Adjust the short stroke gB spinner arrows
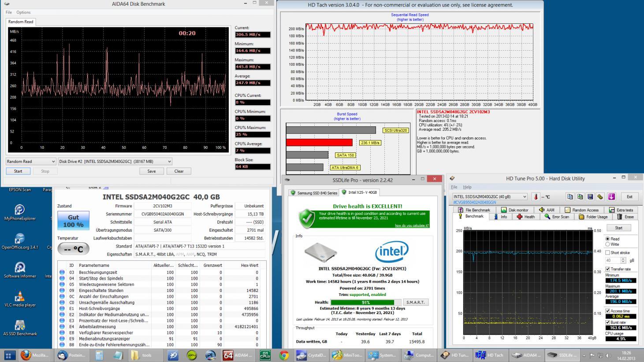644x362 pixels. coord(623,261)
